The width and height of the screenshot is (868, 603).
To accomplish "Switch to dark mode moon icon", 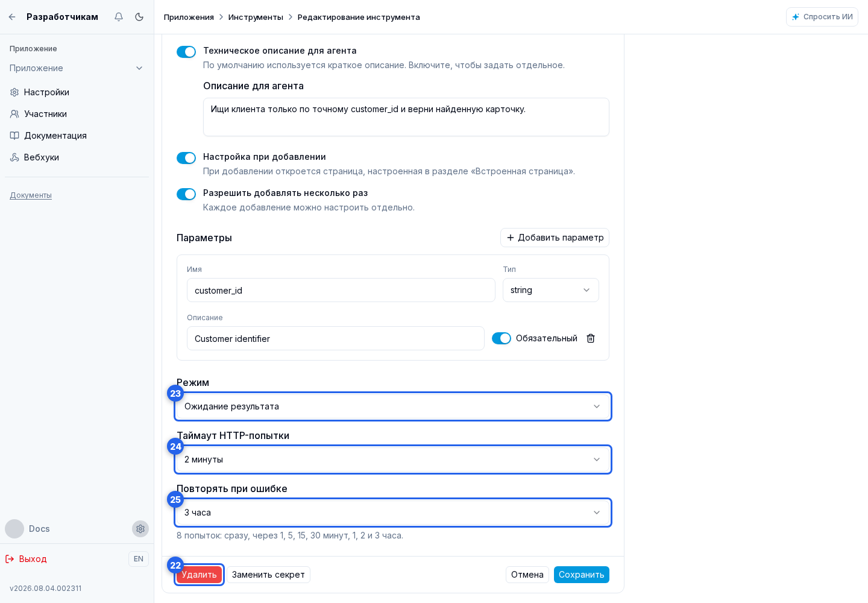I will point(139,17).
